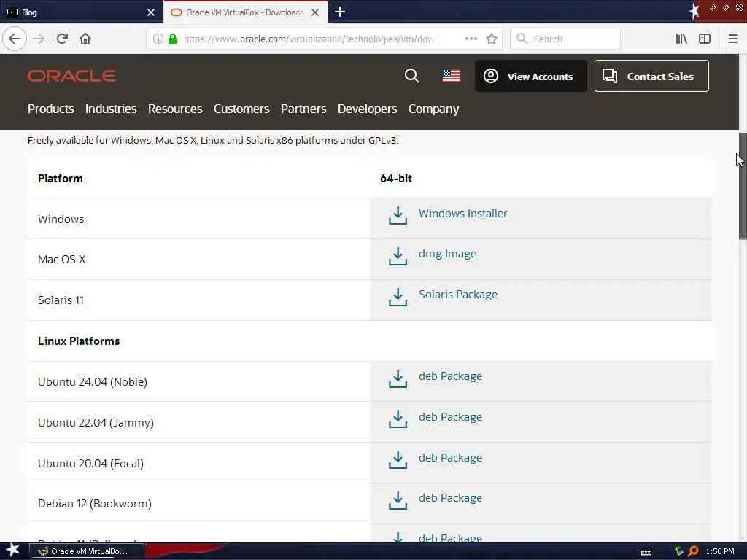Image resolution: width=747 pixels, height=560 pixels.
Task: Click deb Package link for Ubuntu 24.04 (Noble)
Action: (450, 376)
